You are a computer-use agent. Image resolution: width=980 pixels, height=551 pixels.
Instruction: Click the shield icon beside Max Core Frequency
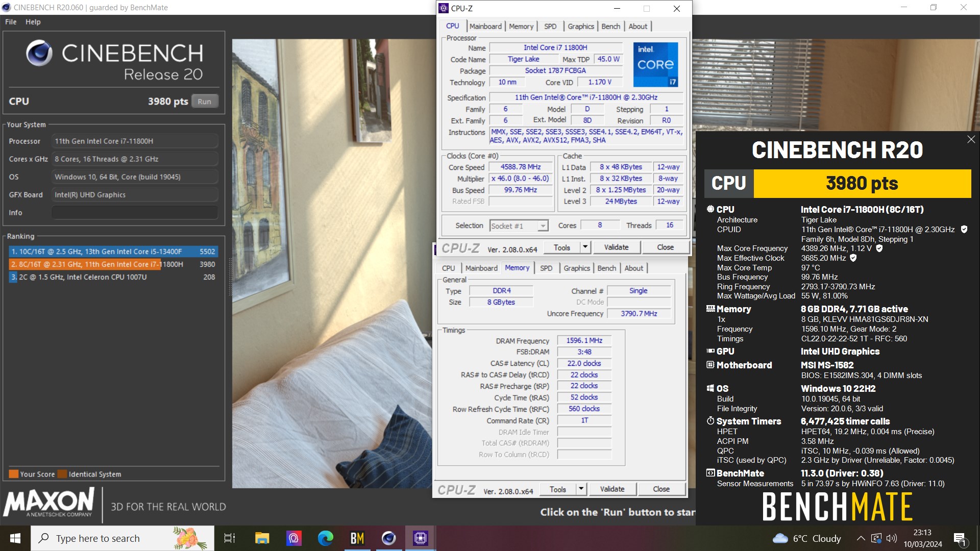coord(879,248)
